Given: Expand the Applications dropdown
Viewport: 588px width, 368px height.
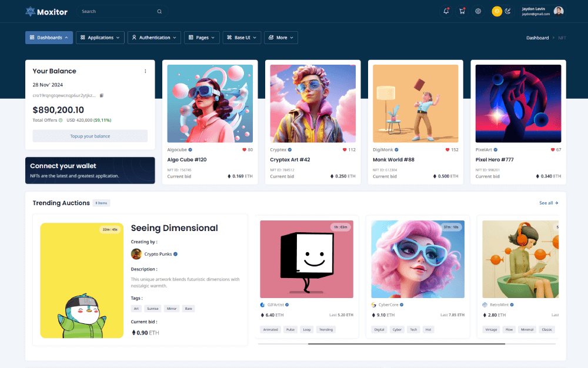Looking at the screenshot, I should tap(100, 38).
